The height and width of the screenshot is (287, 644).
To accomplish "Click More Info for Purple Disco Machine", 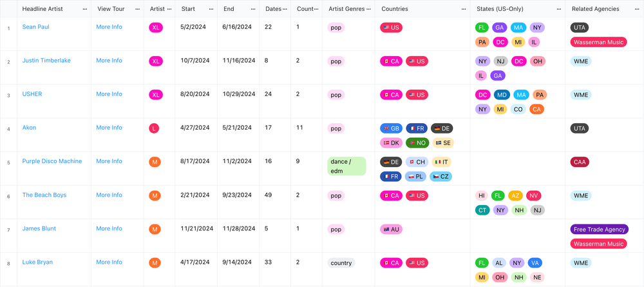I will (x=109, y=161).
